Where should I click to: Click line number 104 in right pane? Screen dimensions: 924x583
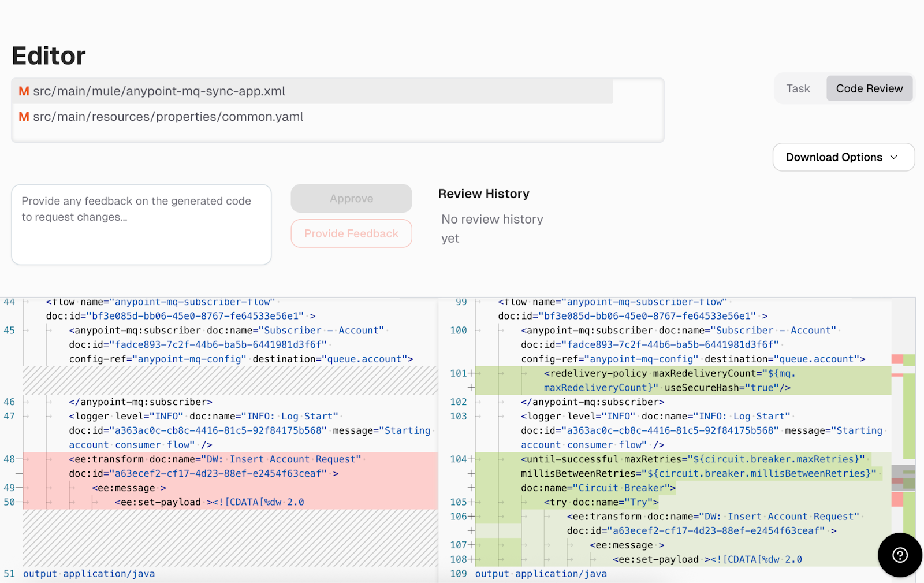click(459, 459)
